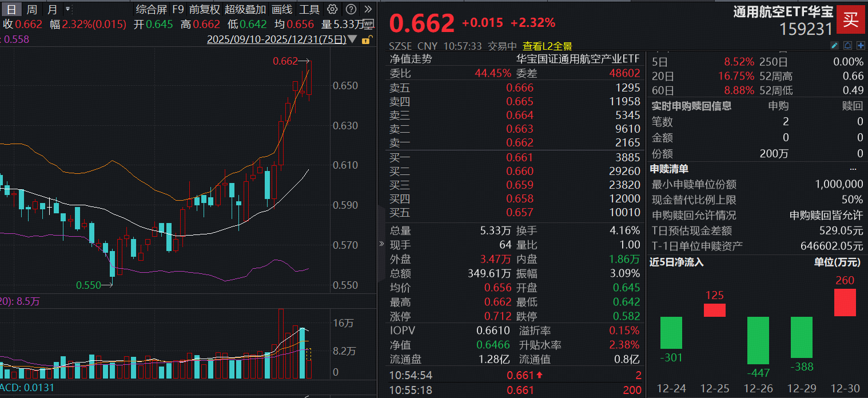Click the red 买 Buy button
The width and height of the screenshot is (868, 398).
850,19
